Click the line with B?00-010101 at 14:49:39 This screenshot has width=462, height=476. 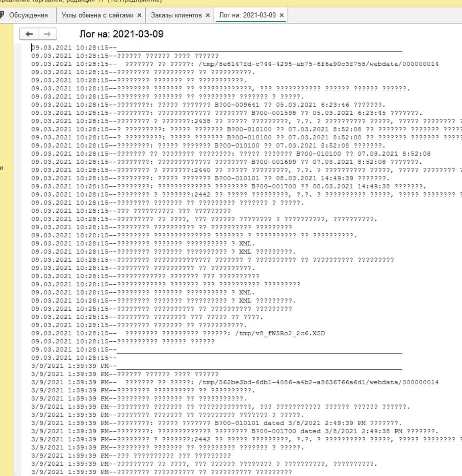click(210, 178)
